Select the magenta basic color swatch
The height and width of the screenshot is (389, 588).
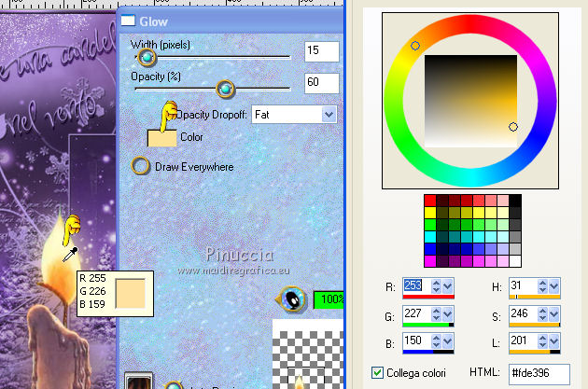point(430,260)
